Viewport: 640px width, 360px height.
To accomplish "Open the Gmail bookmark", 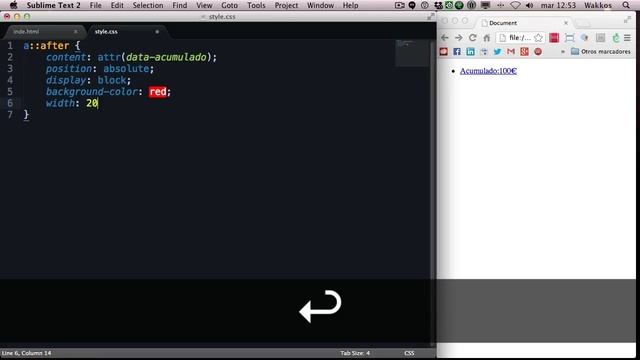I will coord(511,51).
